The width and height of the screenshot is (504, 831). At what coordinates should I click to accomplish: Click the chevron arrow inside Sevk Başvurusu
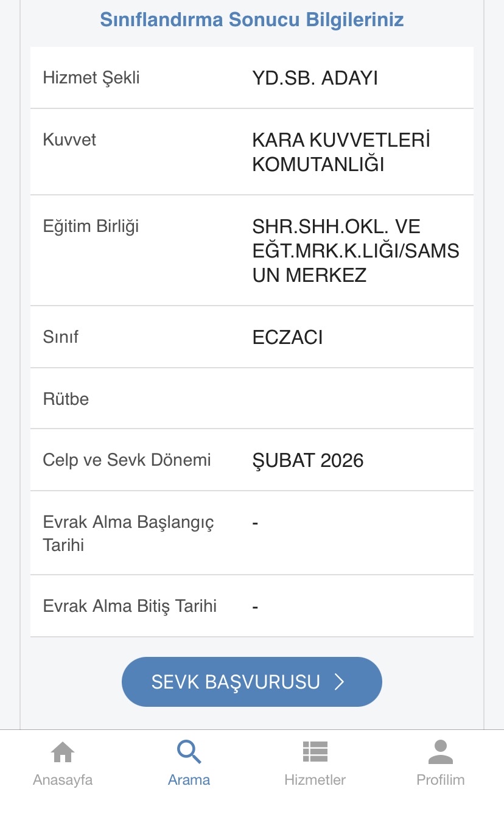[x=340, y=682]
